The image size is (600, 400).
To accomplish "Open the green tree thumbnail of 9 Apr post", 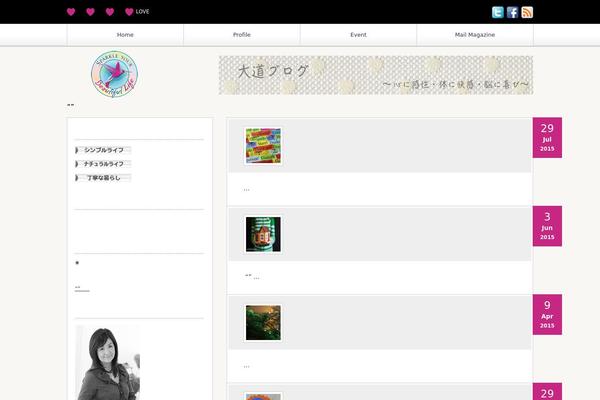I will click(x=263, y=323).
